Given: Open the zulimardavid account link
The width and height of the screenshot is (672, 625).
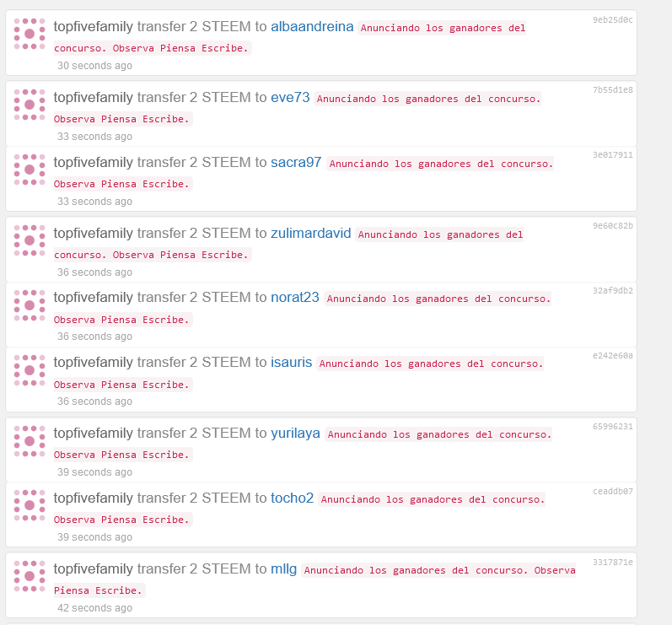Looking at the screenshot, I should (x=311, y=233).
